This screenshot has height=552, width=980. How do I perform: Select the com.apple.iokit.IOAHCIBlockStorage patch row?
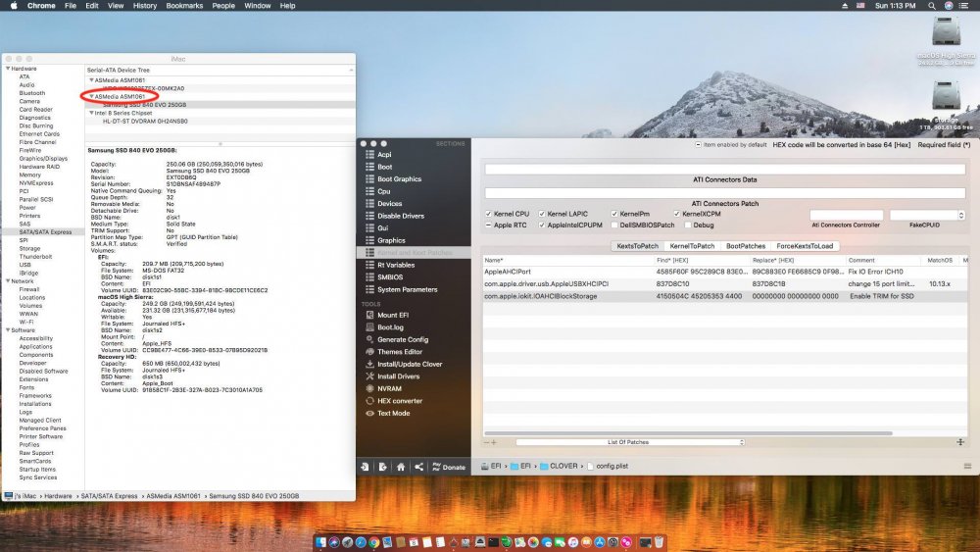point(725,296)
